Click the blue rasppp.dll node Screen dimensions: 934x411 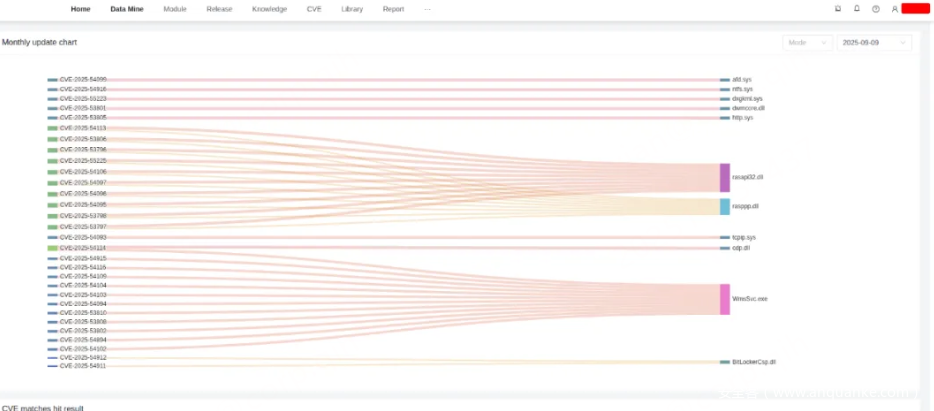coord(725,206)
